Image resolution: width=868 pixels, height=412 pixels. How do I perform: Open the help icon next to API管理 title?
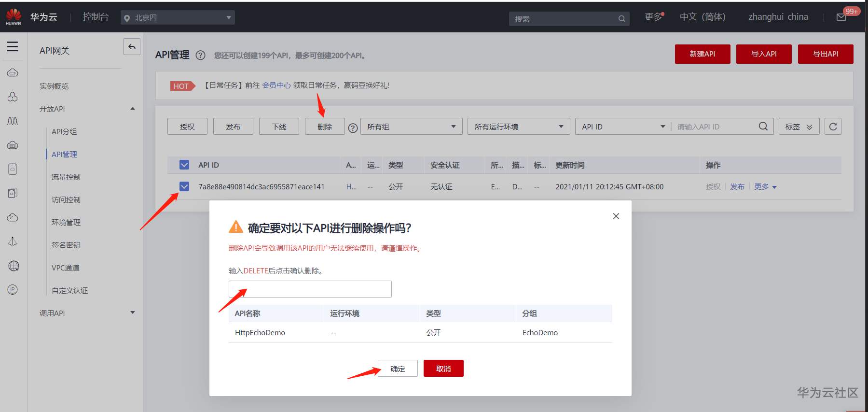pos(201,56)
